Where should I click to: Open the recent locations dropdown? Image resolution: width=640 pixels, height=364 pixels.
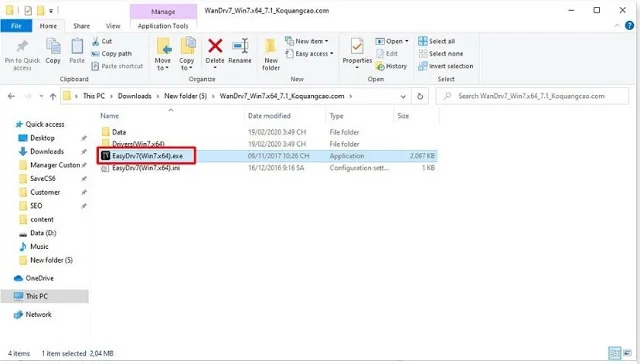coord(41,96)
